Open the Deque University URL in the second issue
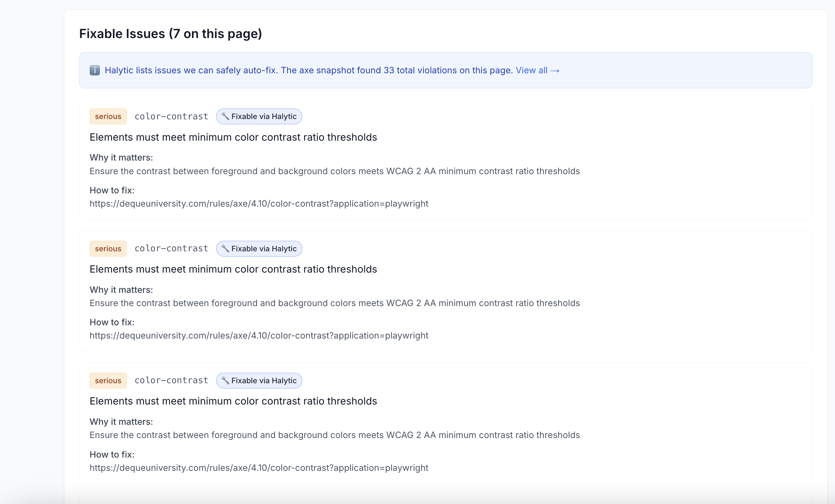 tap(259, 335)
